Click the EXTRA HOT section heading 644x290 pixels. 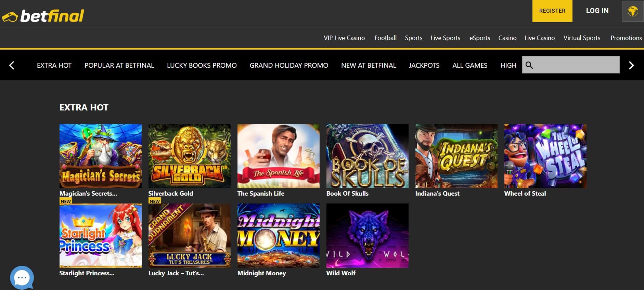coord(84,107)
